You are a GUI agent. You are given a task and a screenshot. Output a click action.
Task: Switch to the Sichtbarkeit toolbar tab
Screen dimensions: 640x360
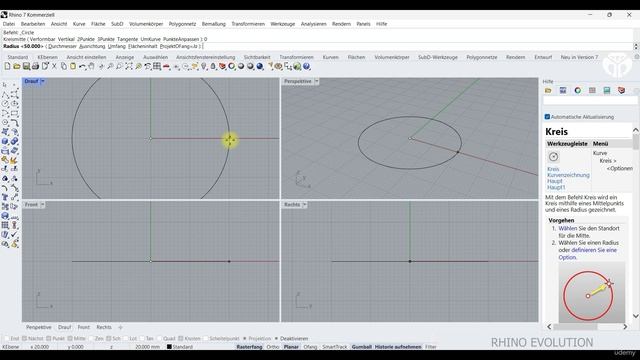click(x=257, y=57)
